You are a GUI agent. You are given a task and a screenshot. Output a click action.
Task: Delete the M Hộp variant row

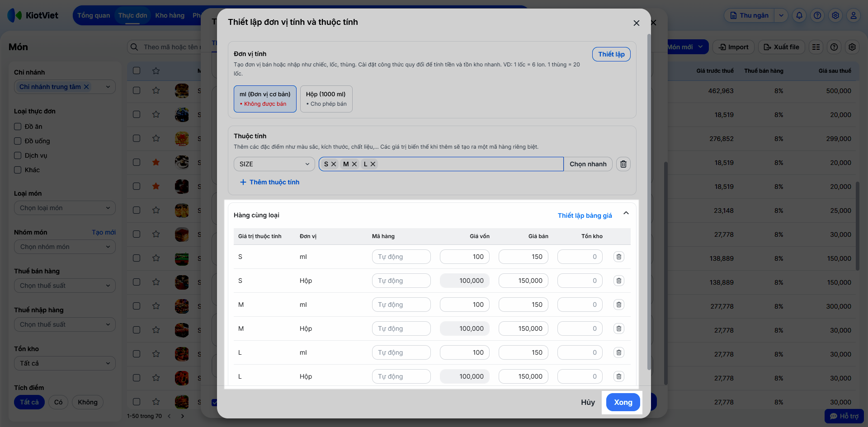point(618,328)
